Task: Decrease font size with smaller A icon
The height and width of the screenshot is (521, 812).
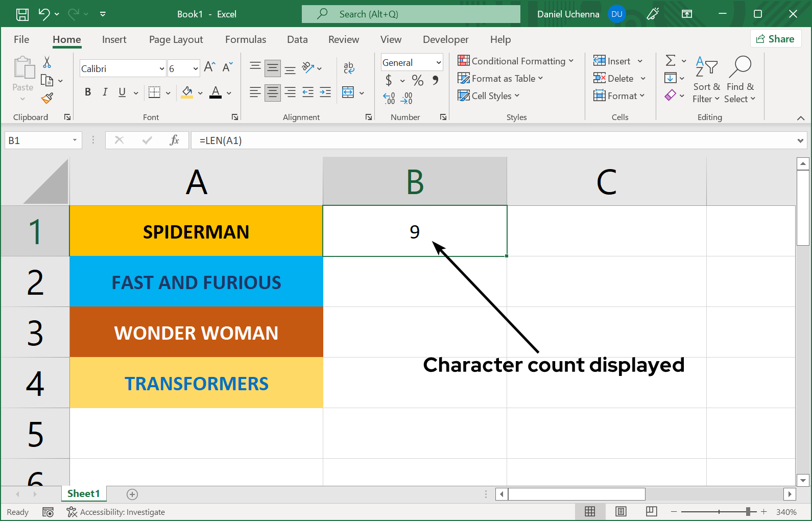Action: pos(228,67)
